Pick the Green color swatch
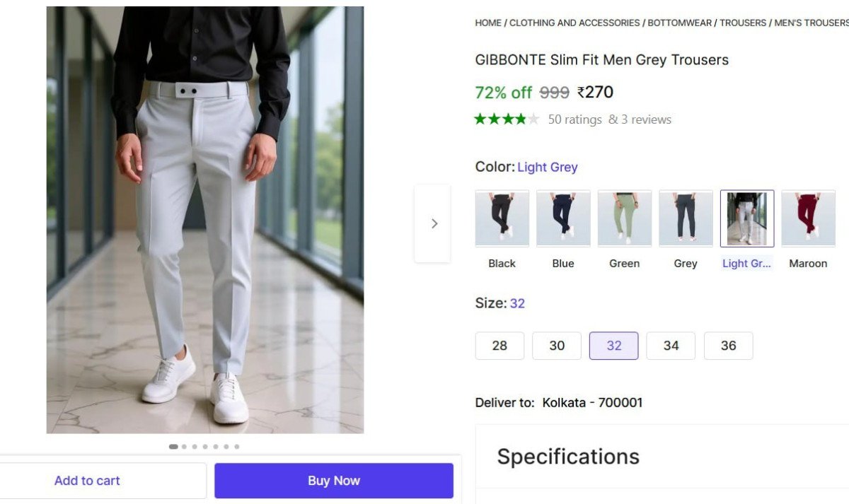The height and width of the screenshot is (504, 849). (624, 218)
